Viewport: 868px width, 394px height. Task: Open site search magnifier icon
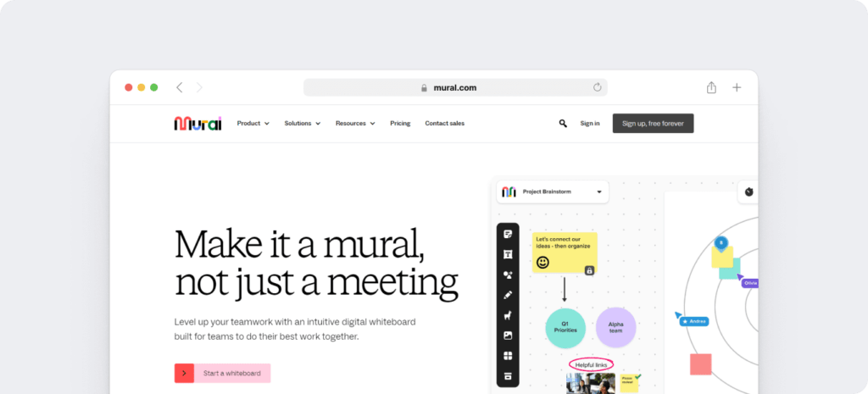(x=563, y=124)
